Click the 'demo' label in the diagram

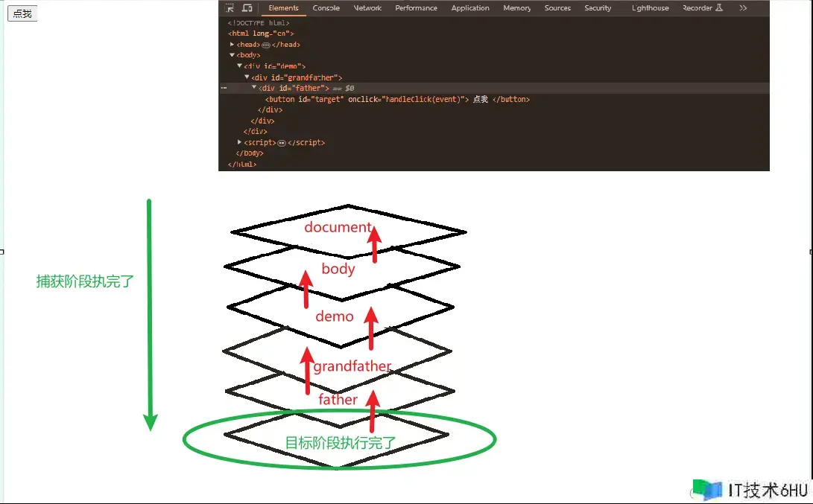click(335, 316)
